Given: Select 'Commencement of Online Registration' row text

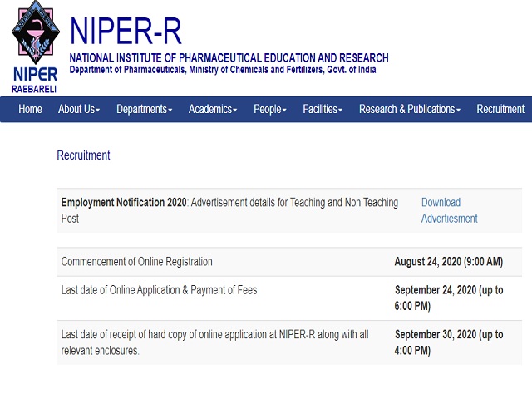Looking at the screenshot, I should pos(136,262).
